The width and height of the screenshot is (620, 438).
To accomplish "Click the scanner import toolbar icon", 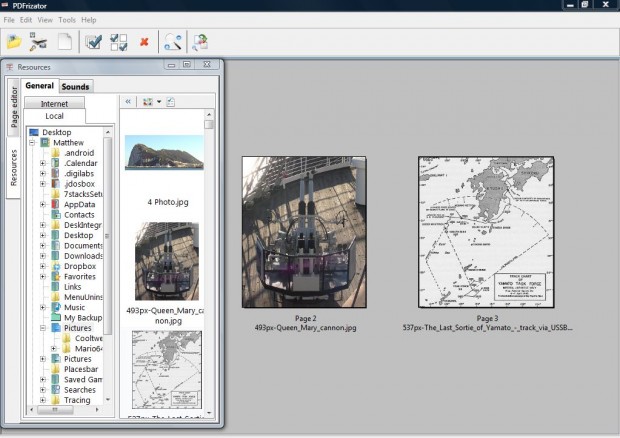I will (x=39, y=42).
